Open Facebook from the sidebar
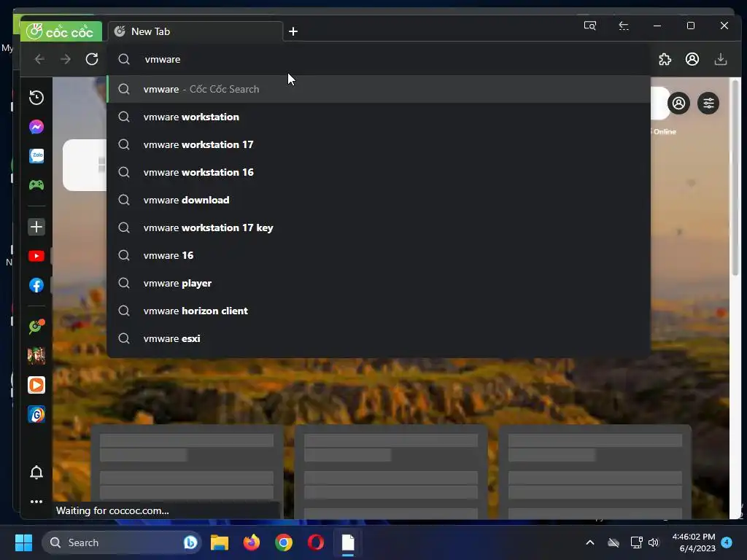747x560 pixels. click(36, 285)
